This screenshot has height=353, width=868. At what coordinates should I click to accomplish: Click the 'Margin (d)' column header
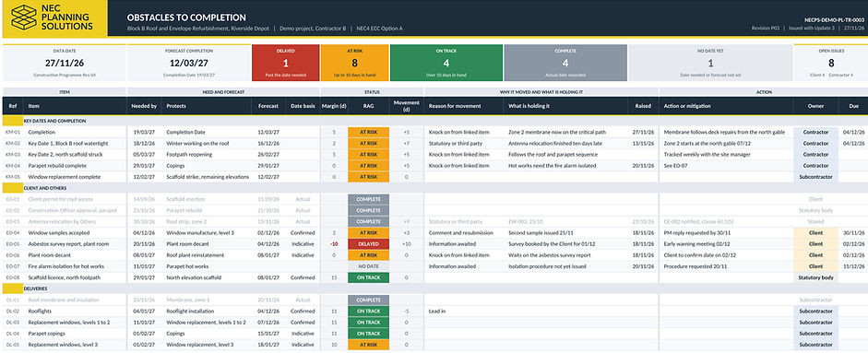coord(334,106)
